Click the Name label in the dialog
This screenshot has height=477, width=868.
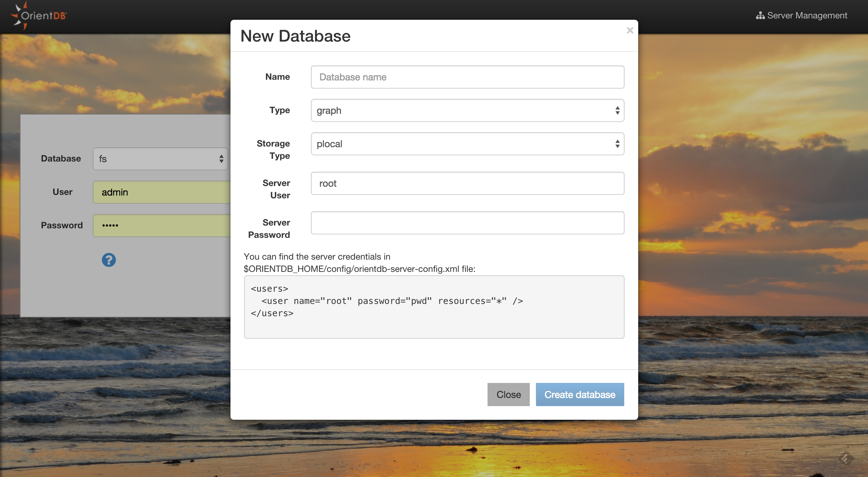(x=277, y=77)
